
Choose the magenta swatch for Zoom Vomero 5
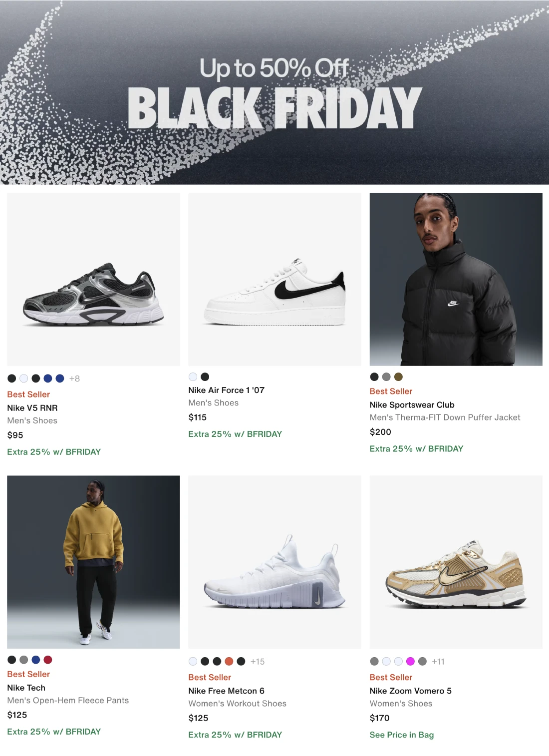point(410,661)
